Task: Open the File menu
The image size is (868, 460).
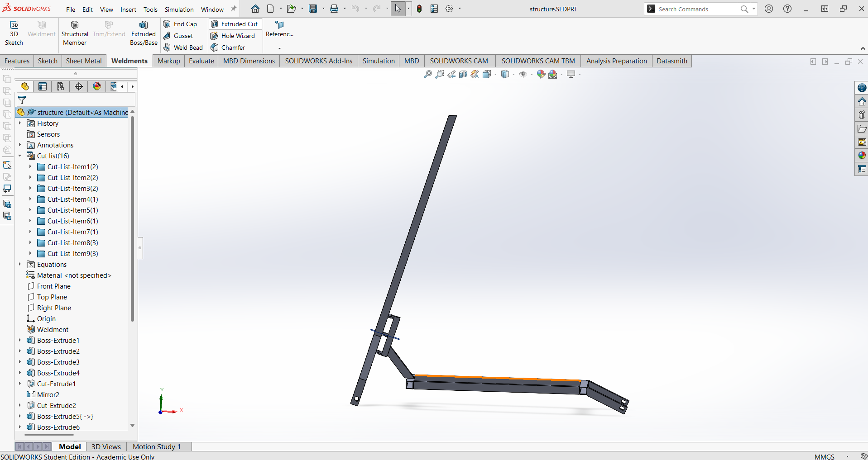Action: pos(71,9)
